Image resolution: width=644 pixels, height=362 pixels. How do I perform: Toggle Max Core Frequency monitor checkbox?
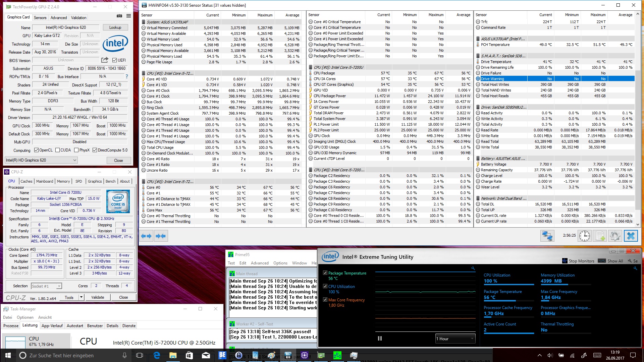pyautogui.click(x=325, y=300)
